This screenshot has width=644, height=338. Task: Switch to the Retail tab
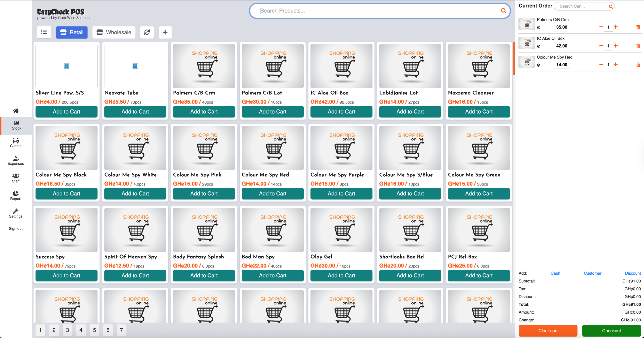pos(72,32)
